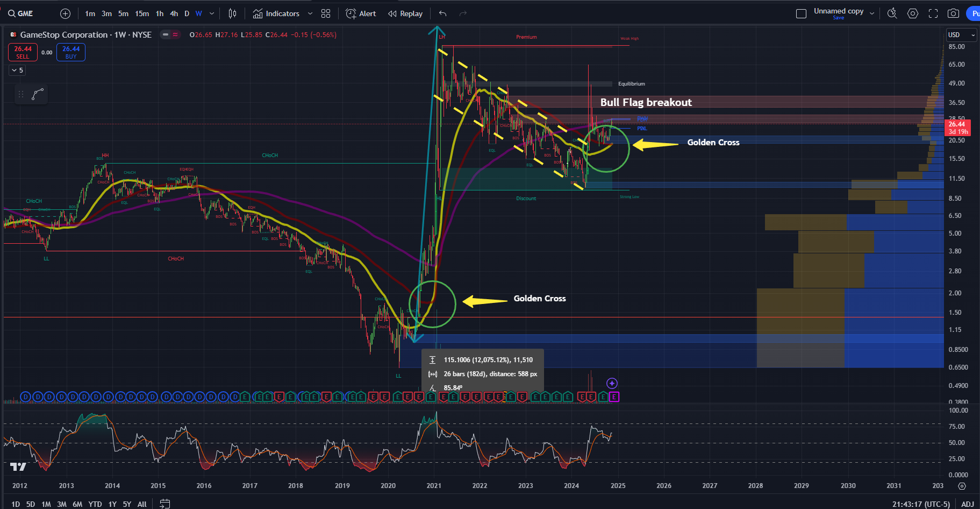Open the quick search lightning icon
This screenshot has height=509, width=980.
(892, 13)
